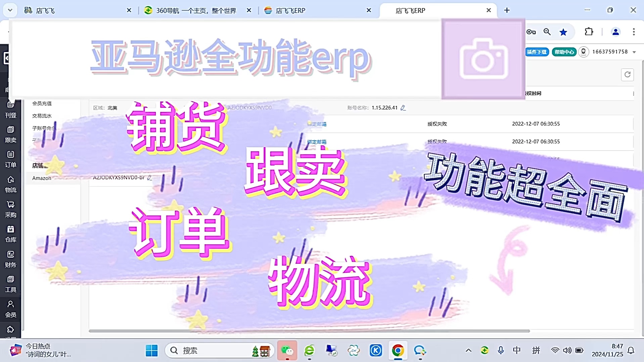Click the taskbar microphone icon
The image size is (644, 362).
coord(501,350)
